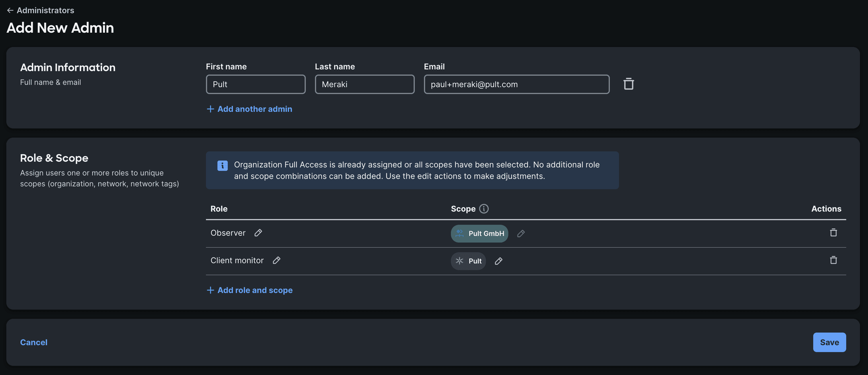Viewport: 868px width, 375px height.
Task: Click the Role & Scope heading
Action: coord(54,158)
